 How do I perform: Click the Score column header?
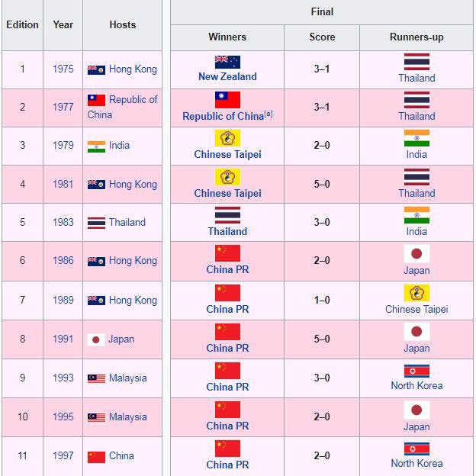click(x=322, y=37)
